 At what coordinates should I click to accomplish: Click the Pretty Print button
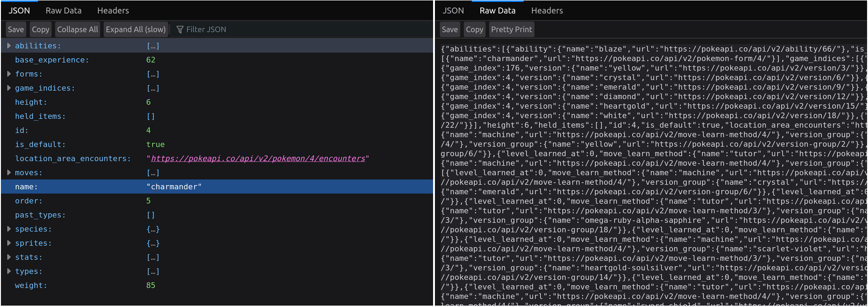tap(511, 30)
